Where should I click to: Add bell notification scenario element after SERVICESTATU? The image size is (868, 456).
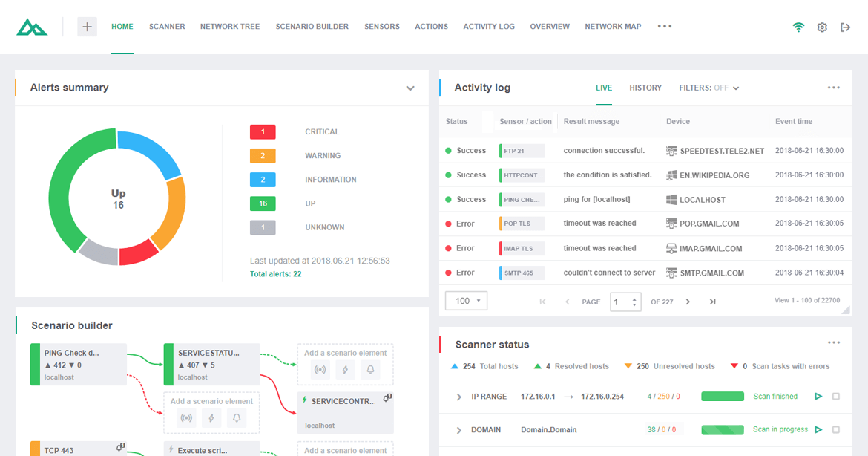(370, 370)
